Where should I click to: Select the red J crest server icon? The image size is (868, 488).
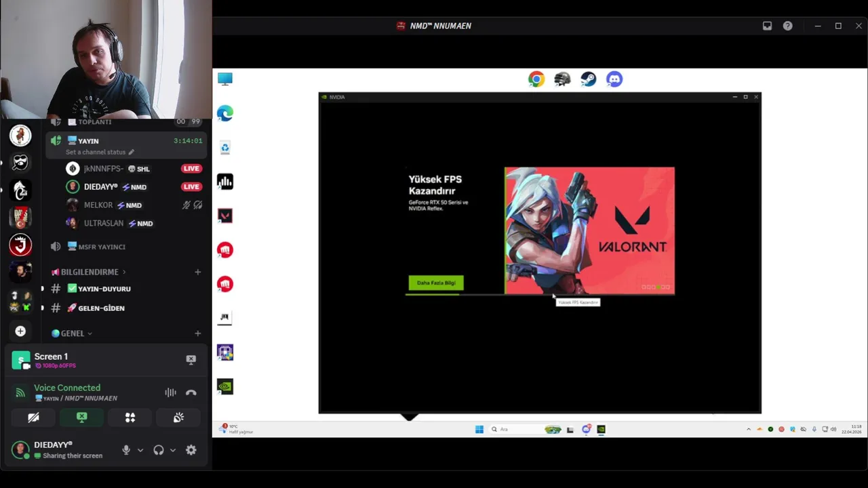(20, 245)
